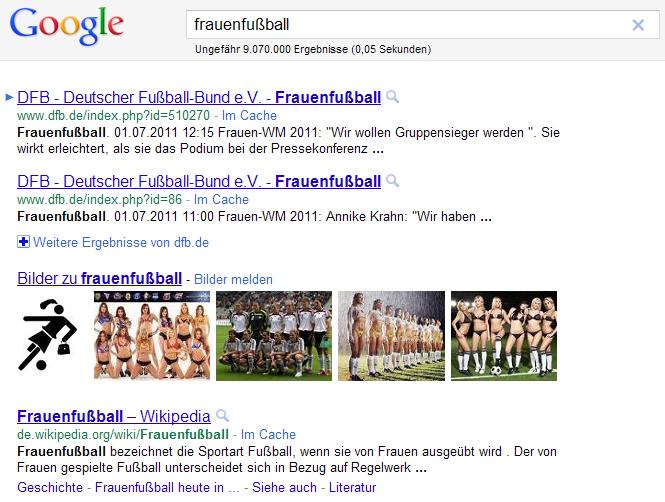665x502 pixels.
Task: Click blue arrow marker beside first result
Action: (x=9, y=98)
